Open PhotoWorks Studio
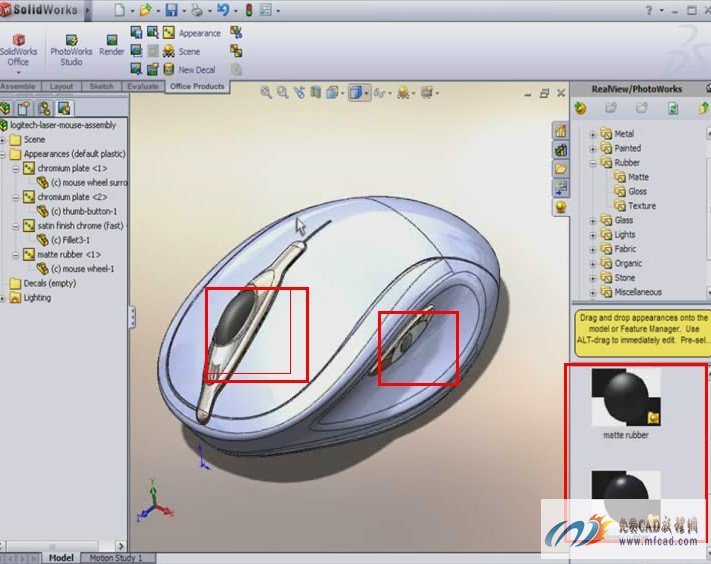Screen dimensions: 711x564 tap(71, 49)
